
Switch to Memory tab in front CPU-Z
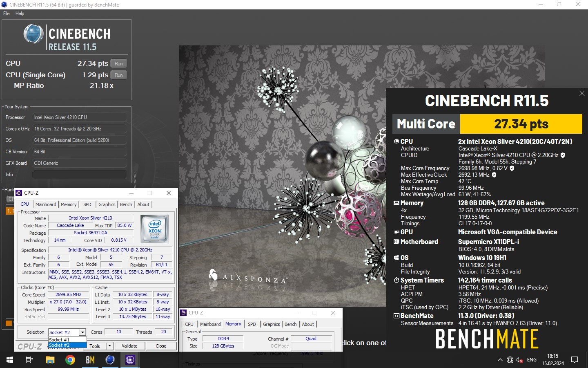69,204
